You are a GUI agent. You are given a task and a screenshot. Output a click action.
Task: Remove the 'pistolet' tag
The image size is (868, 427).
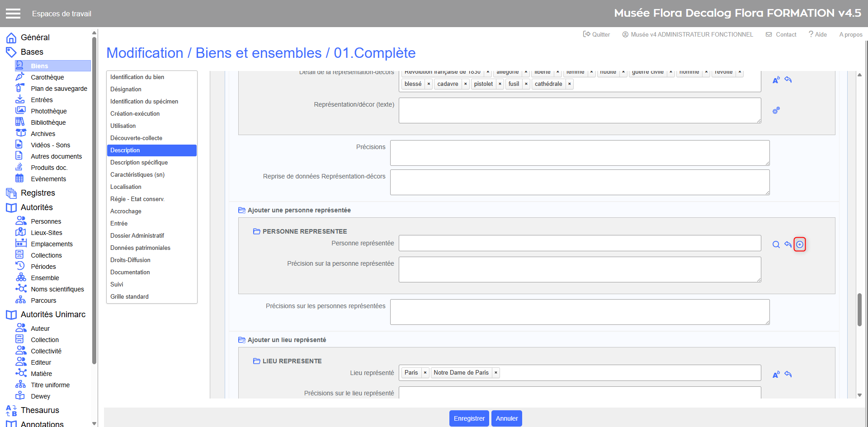tap(500, 84)
